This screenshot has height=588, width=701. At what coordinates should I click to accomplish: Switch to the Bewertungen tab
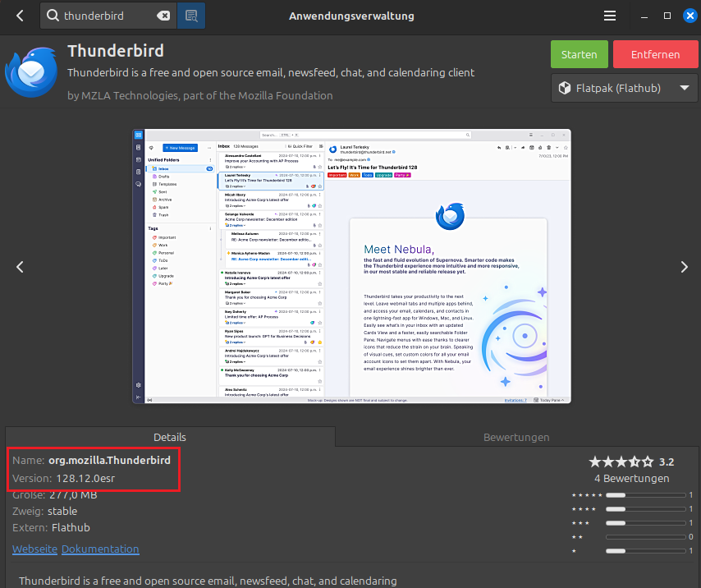516,437
